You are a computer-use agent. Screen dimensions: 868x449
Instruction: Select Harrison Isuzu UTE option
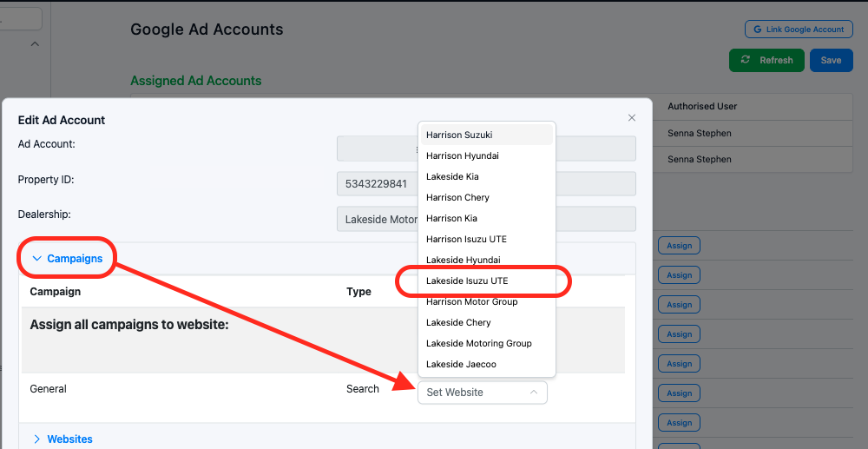point(466,240)
